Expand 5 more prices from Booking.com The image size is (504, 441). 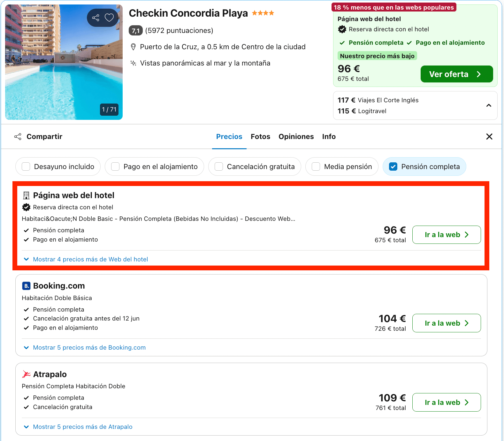click(85, 347)
